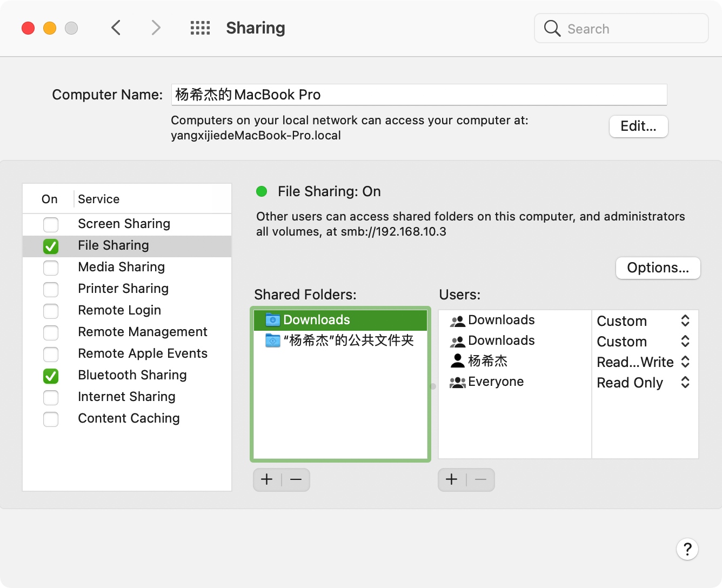The width and height of the screenshot is (722, 588).
Task: Remove selected shared folder with minus button
Action: (296, 479)
